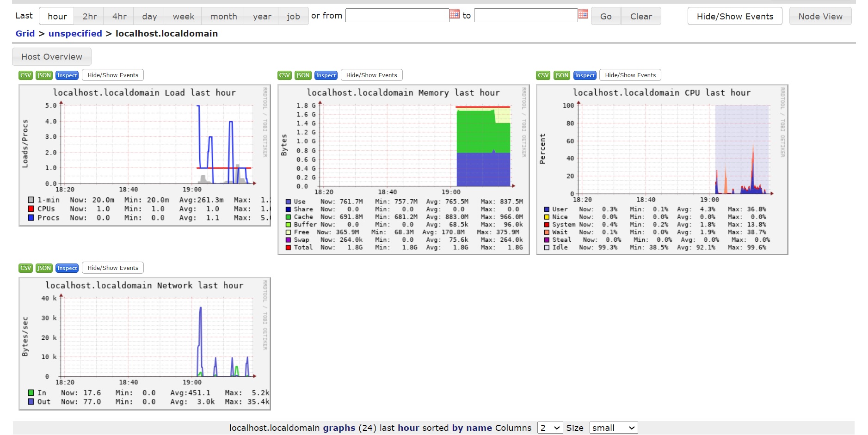868x435 pixels.
Task: Navigate to the unspecified cluster breadcrumb
Action: [75, 33]
